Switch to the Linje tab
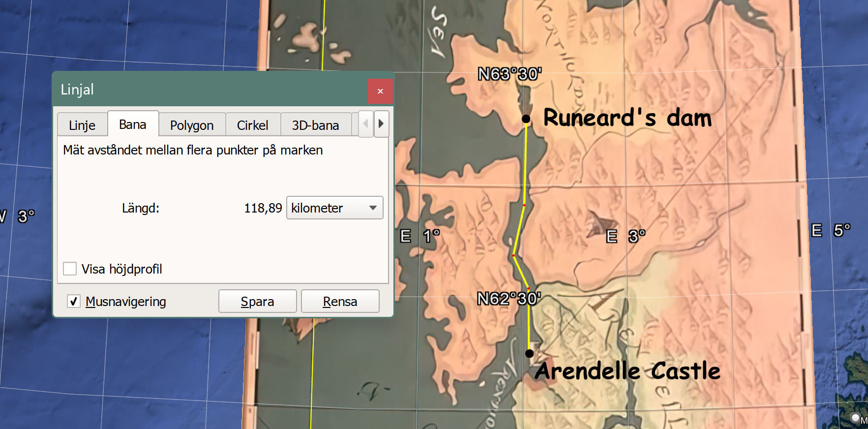The height and width of the screenshot is (429, 868). [x=82, y=125]
